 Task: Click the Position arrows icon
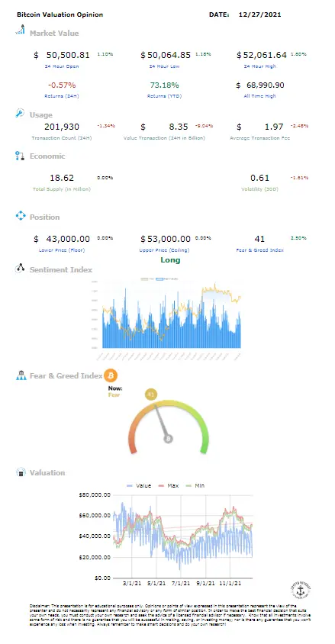[20, 216]
